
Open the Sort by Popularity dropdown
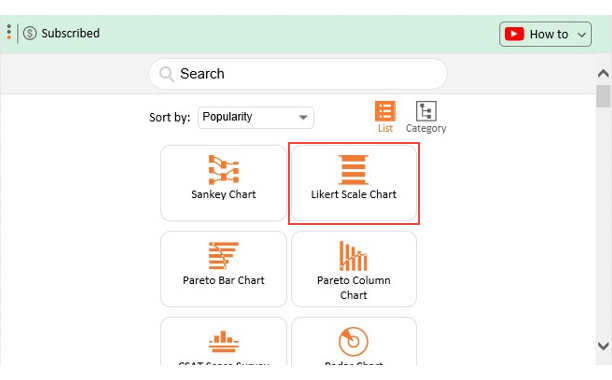tap(256, 117)
